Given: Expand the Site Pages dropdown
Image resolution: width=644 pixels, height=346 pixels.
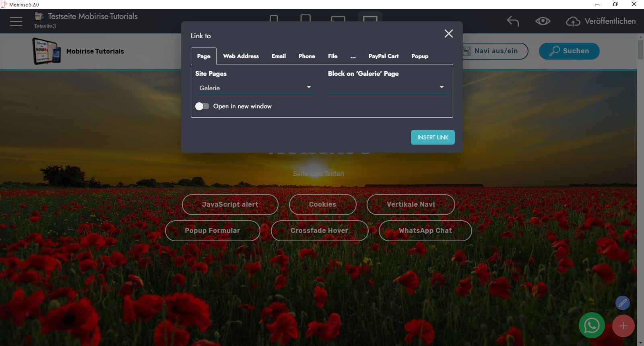Looking at the screenshot, I should pos(255,88).
